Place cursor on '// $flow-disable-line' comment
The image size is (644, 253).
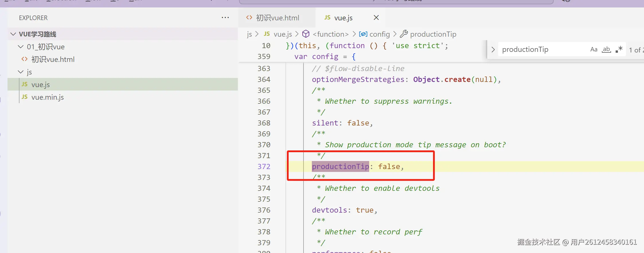tap(358, 68)
